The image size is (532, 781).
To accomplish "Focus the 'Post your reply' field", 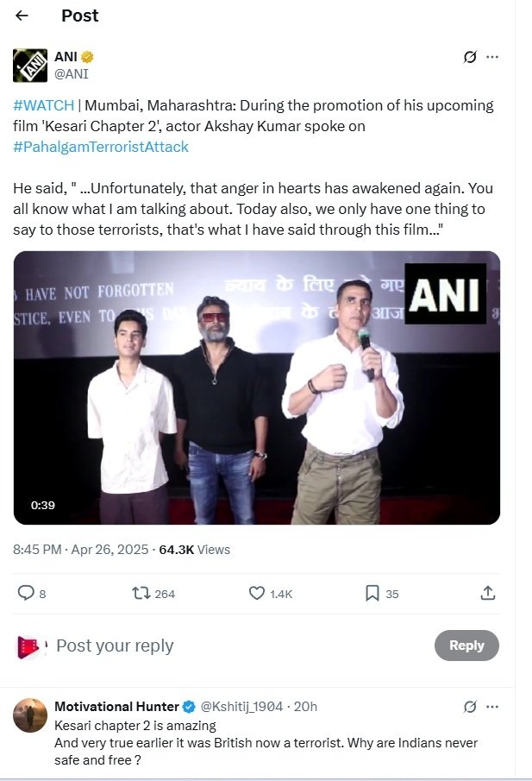I will [116, 645].
